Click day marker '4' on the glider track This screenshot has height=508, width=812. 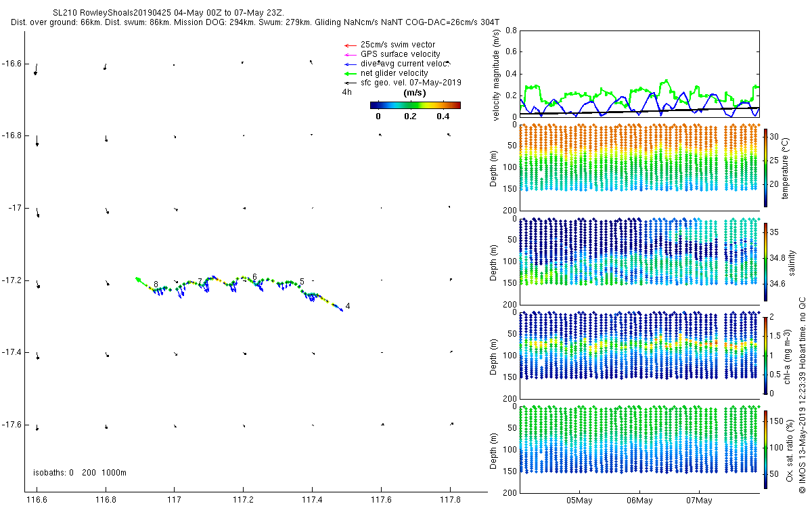coord(348,307)
